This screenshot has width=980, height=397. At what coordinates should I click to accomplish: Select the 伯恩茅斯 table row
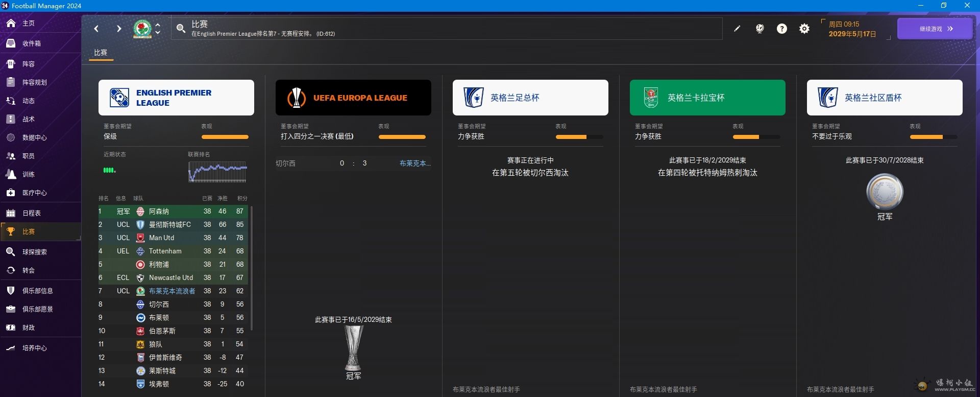pos(173,331)
